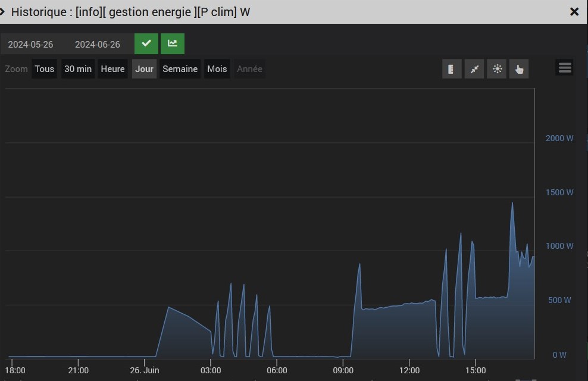Click the green checkmark validate button

tap(146, 44)
